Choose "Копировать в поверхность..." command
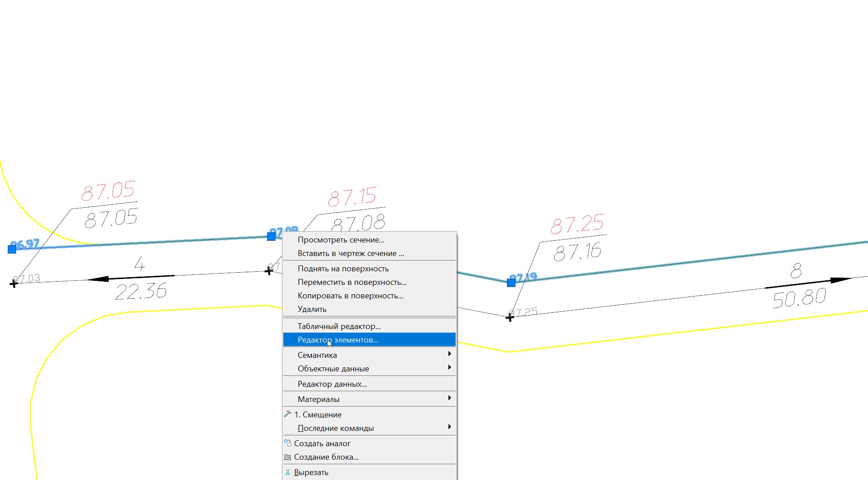 tap(350, 296)
